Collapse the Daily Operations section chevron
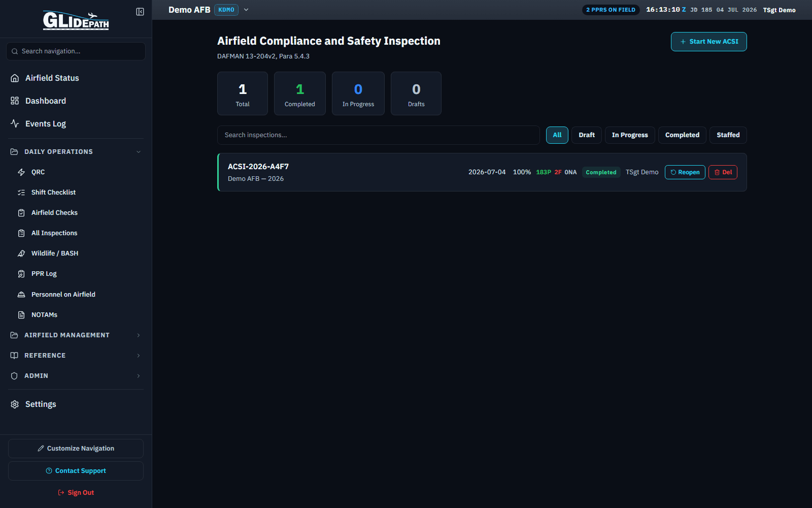 [x=139, y=152]
